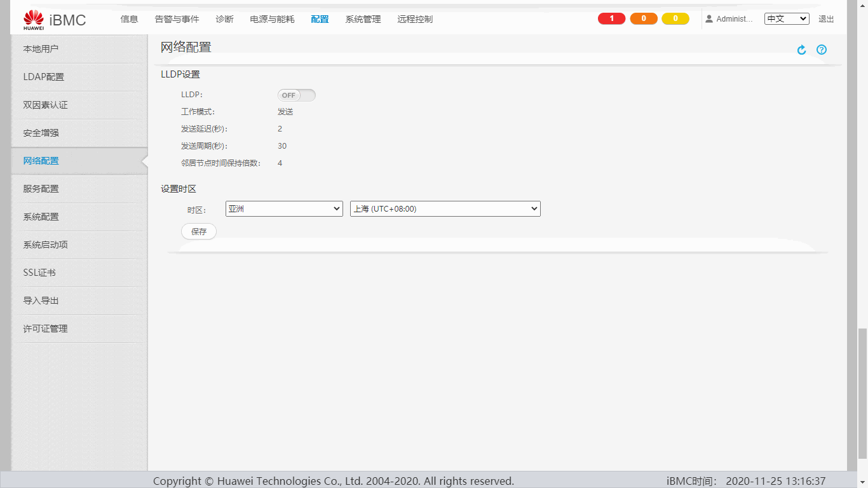The width and height of the screenshot is (868, 488).
Task: Open SSL证书 in the sidebar
Action: [39, 273]
